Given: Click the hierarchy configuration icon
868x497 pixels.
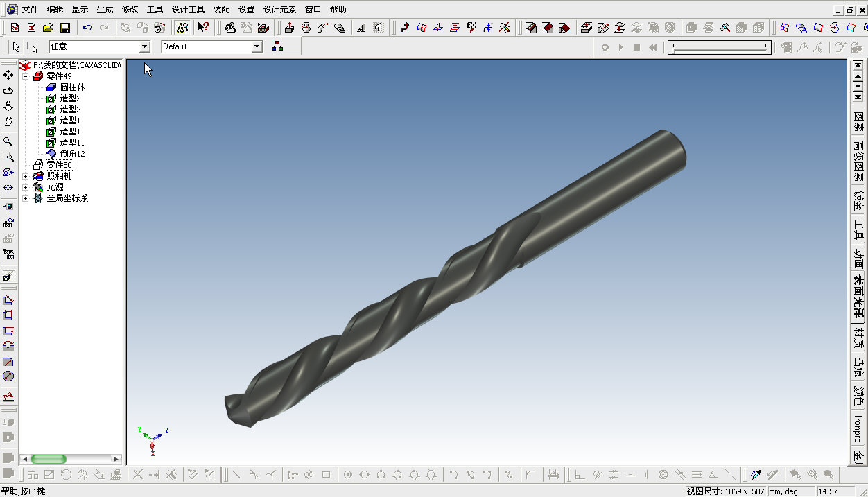Looking at the screenshot, I should pyautogui.click(x=277, y=46).
